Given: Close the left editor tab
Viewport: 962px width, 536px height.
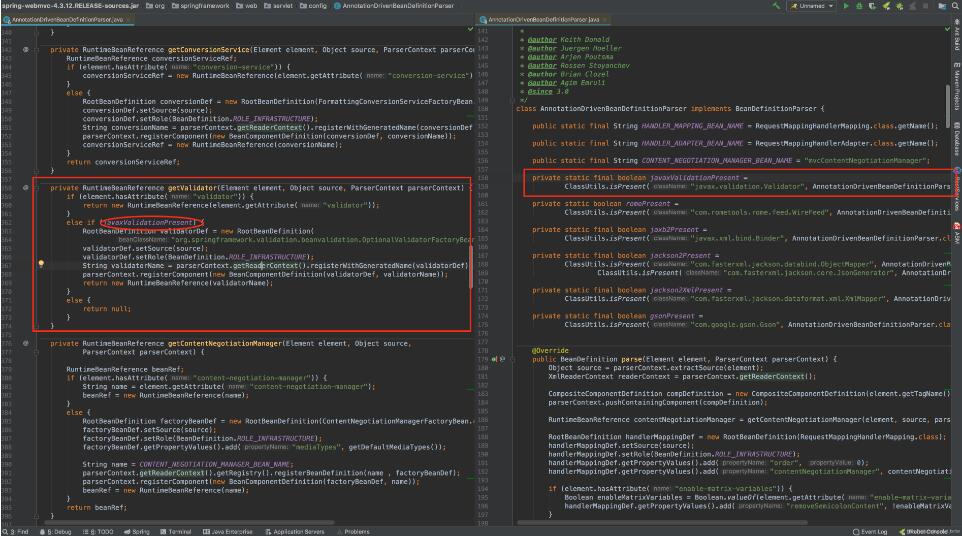Looking at the screenshot, I should click(129, 20).
